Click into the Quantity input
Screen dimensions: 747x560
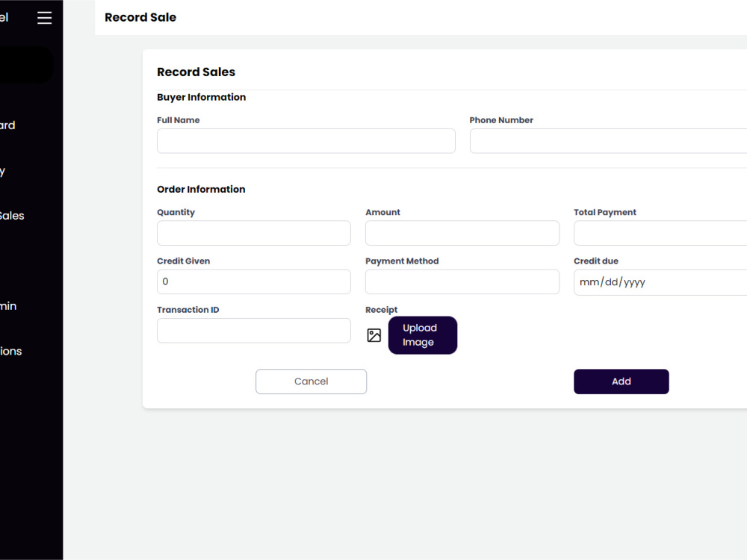(x=254, y=233)
